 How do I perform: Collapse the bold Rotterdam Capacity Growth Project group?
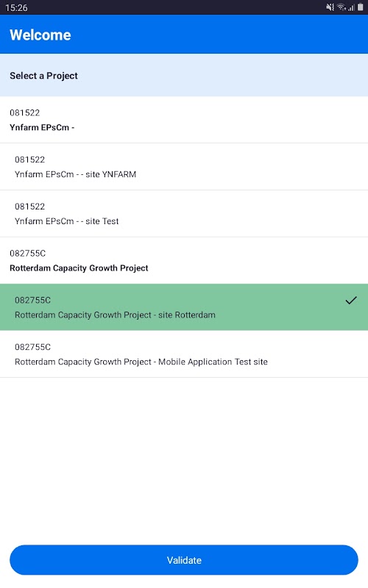[x=184, y=260]
